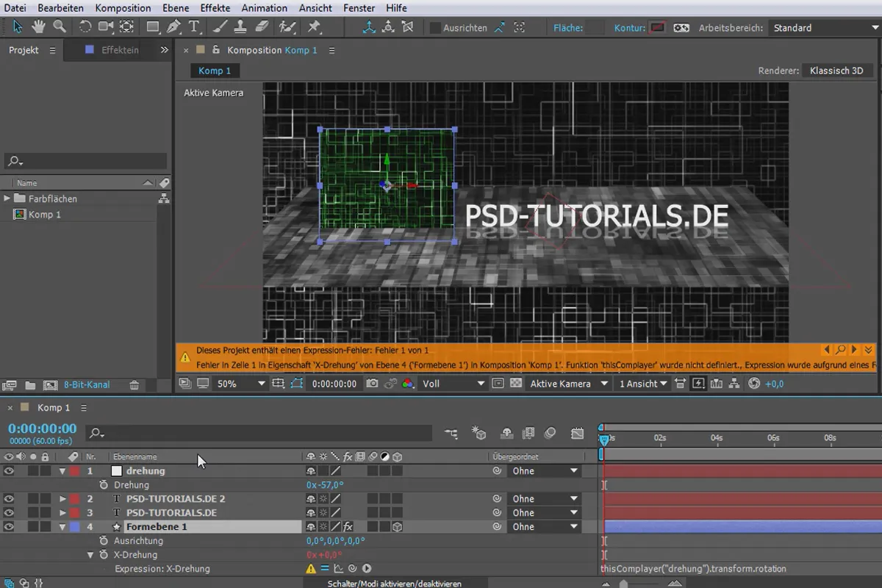Image resolution: width=882 pixels, height=588 pixels.
Task: Open the Aktive Kamera view dropdown
Action: [x=570, y=384]
